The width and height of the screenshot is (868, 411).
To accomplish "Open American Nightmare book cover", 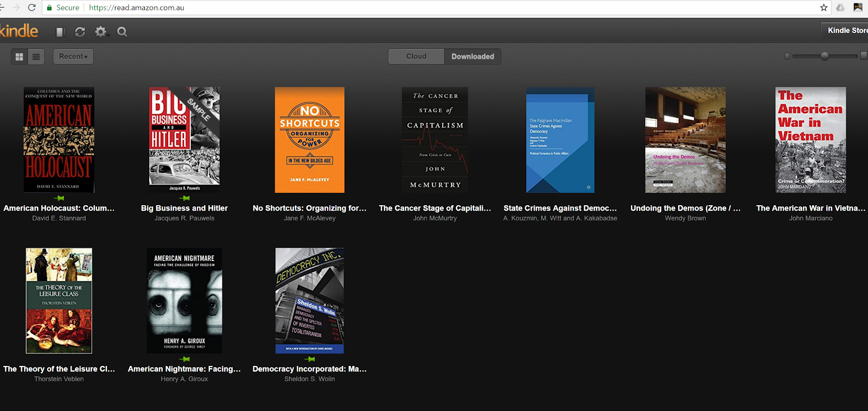I will [184, 301].
